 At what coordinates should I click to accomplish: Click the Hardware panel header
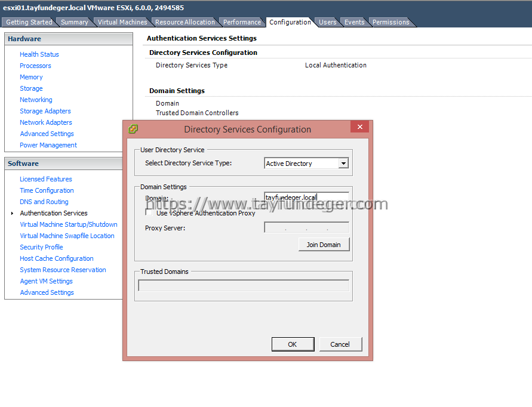(69, 39)
